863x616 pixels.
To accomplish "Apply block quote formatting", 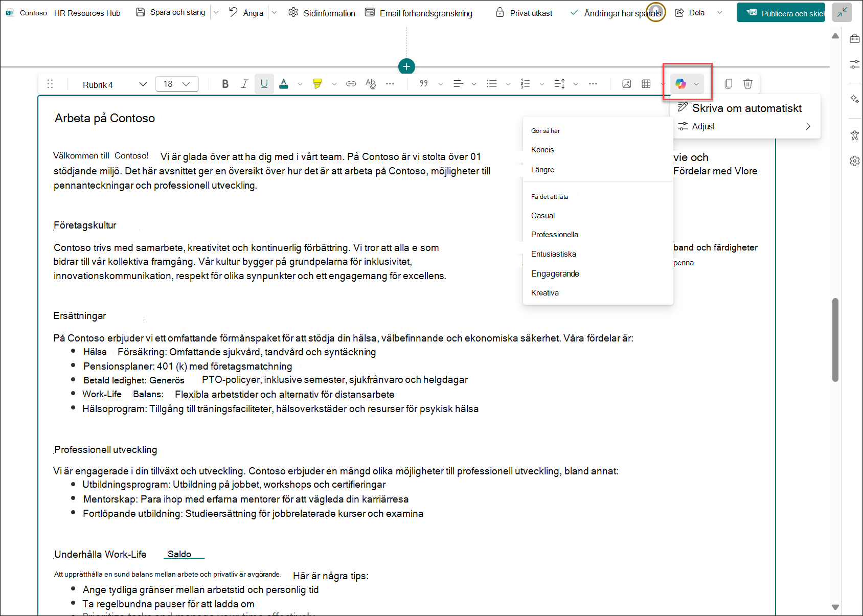I will 424,84.
